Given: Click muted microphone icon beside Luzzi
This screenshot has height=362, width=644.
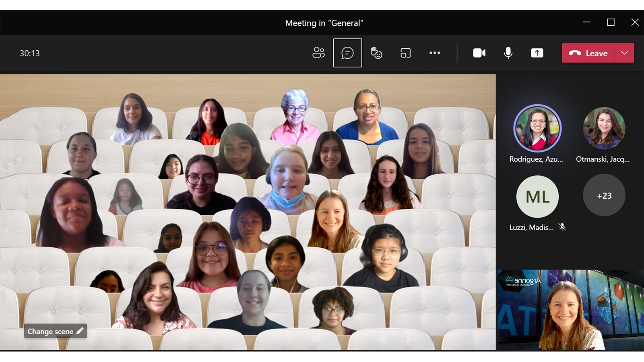Looking at the screenshot, I should click(x=562, y=227).
